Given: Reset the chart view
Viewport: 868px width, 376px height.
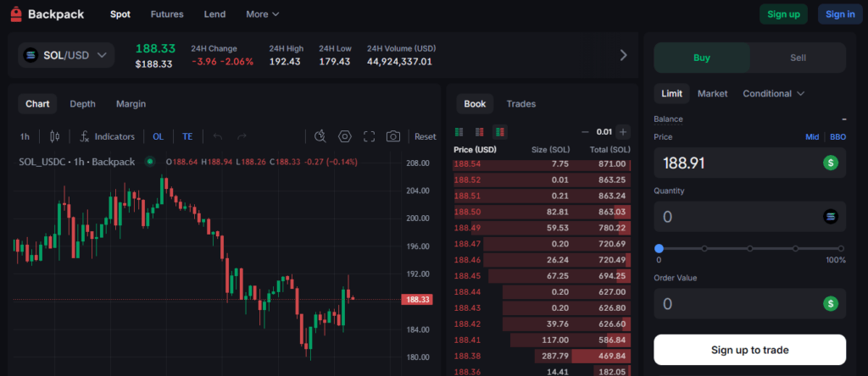Looking at the screenshot, I should (x=426, y=136).
